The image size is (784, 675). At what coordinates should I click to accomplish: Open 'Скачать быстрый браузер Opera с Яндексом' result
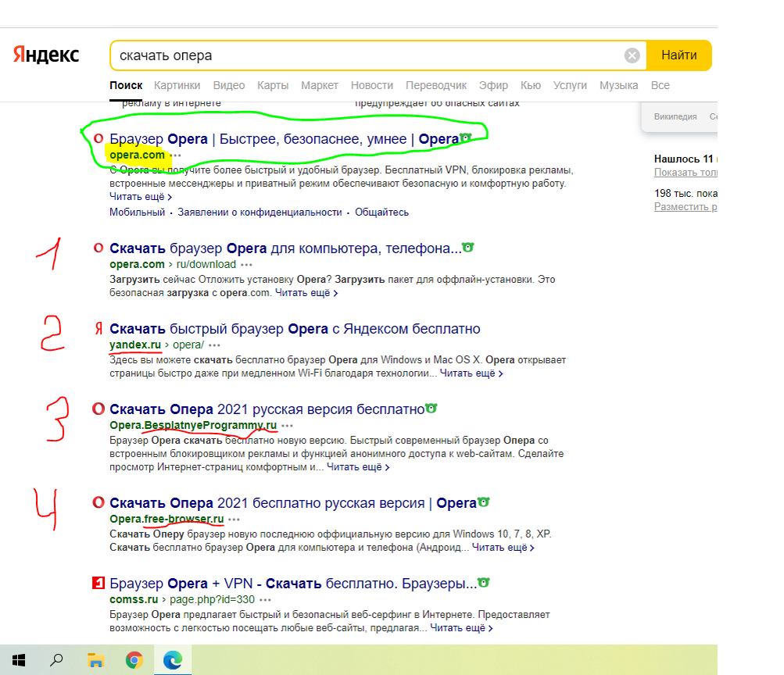click(x=295, y=329)
